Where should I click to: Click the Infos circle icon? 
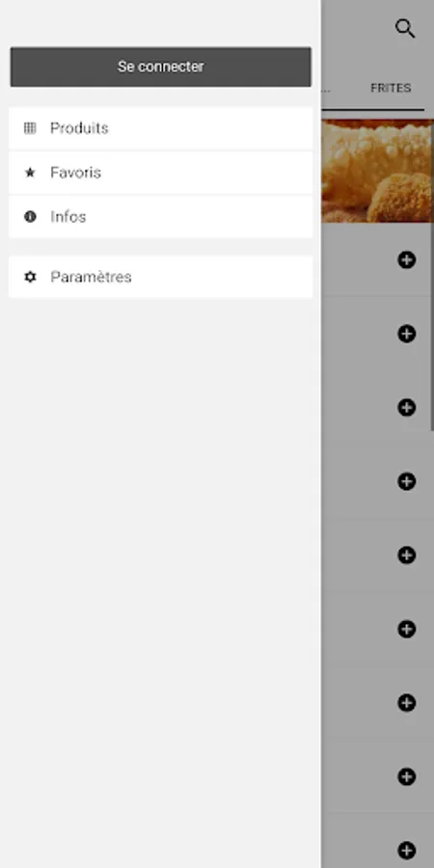point(30,217)
